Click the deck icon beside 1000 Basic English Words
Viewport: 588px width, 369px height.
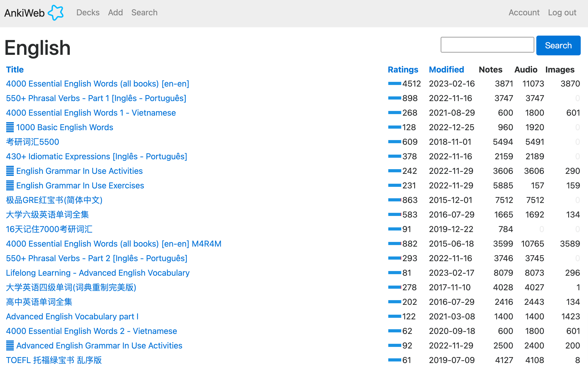click(x=10, y=127)
